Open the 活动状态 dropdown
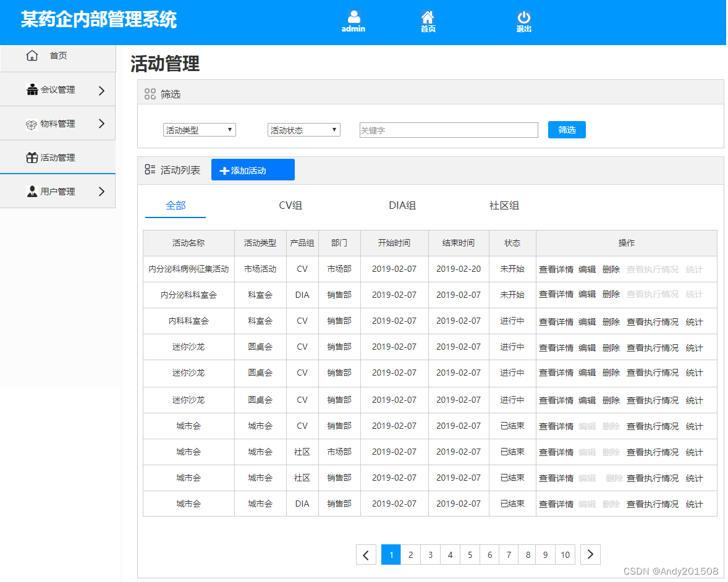 (303, 130)
